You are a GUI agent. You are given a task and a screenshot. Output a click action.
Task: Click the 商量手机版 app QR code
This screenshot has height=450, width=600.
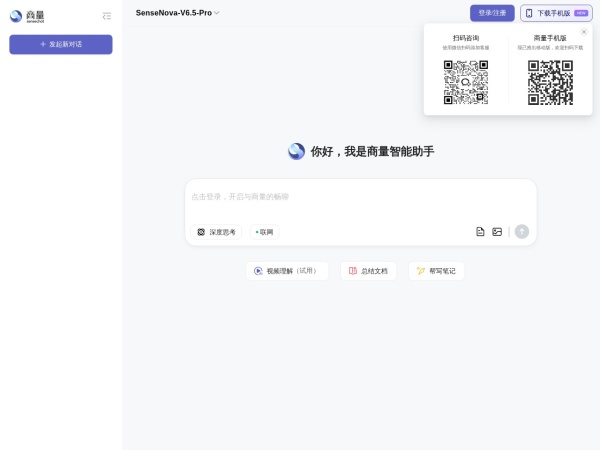point(550,82)
